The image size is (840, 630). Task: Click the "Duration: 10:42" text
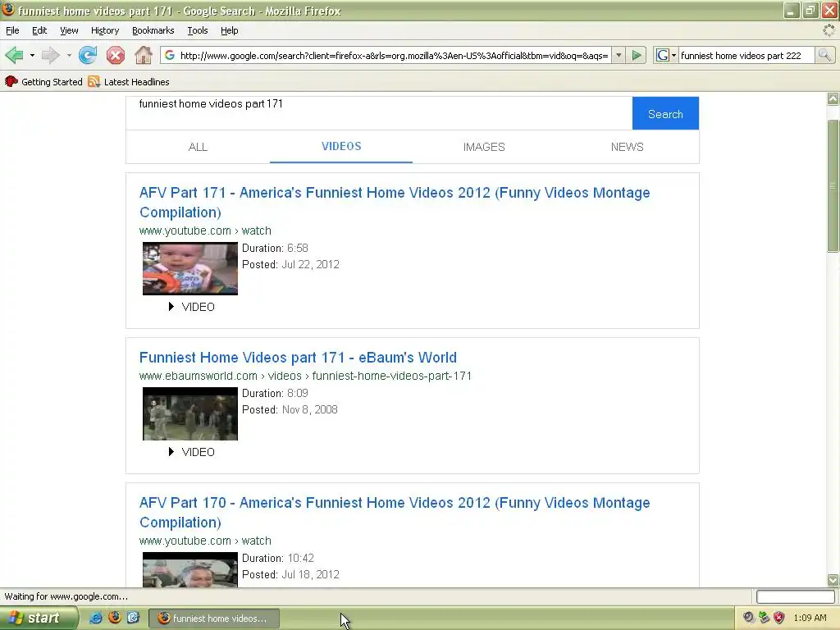coord(277,558)
